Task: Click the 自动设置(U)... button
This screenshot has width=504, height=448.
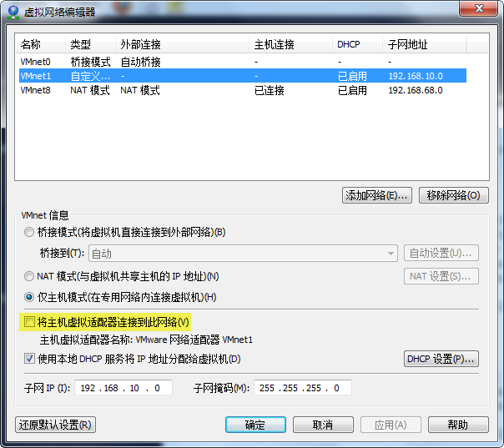Action: [x=441, y=254]
